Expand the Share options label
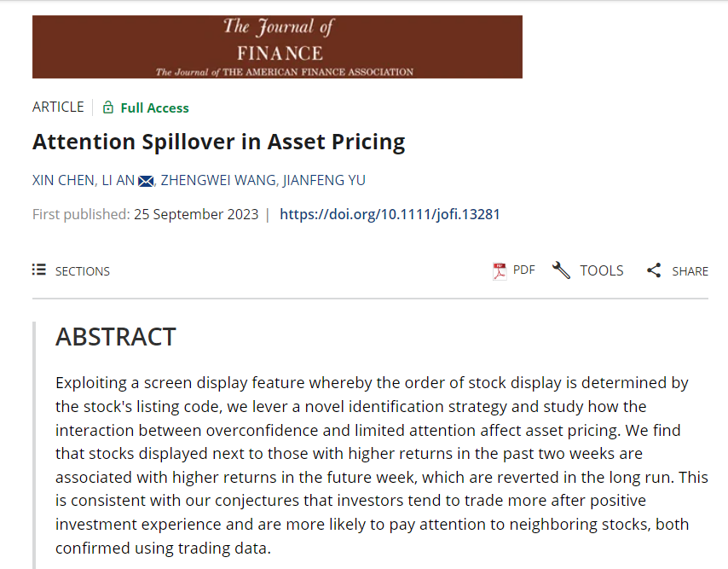 click(690, 271)
